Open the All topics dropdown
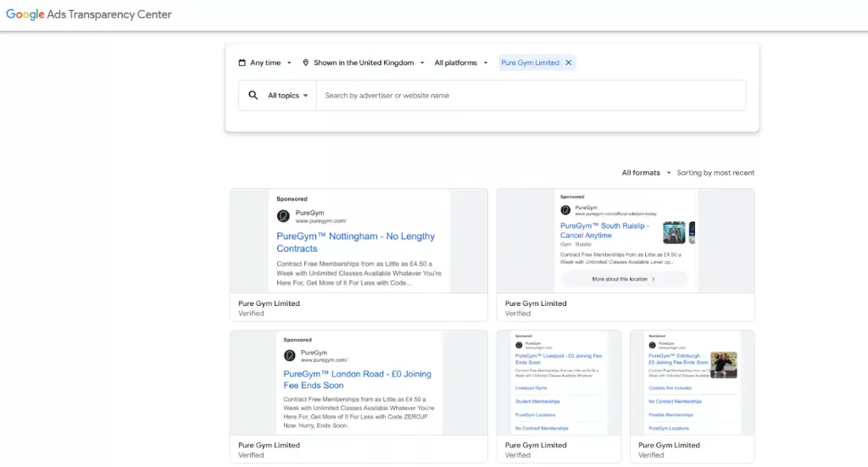 (x=288, y=95)
